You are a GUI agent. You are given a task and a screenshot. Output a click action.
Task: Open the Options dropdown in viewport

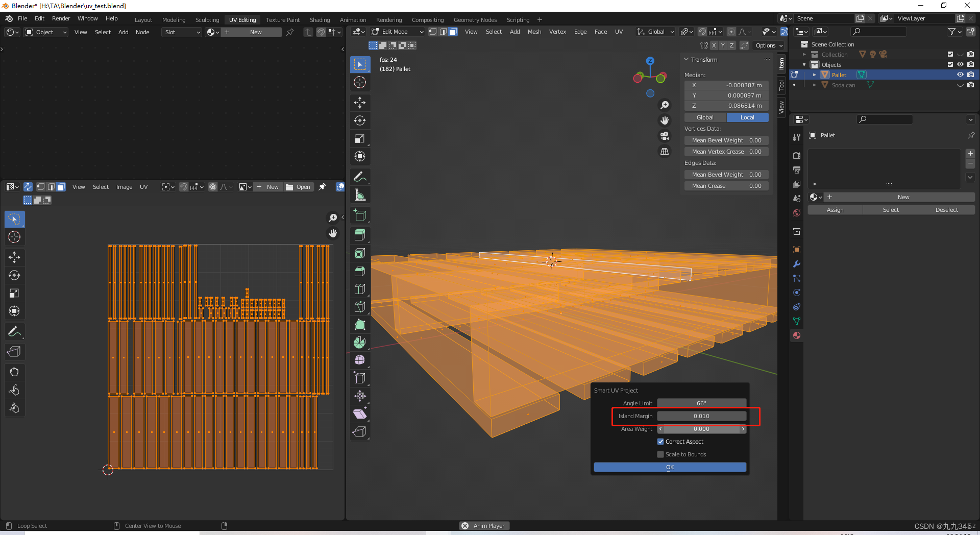[x=769, y=45]
